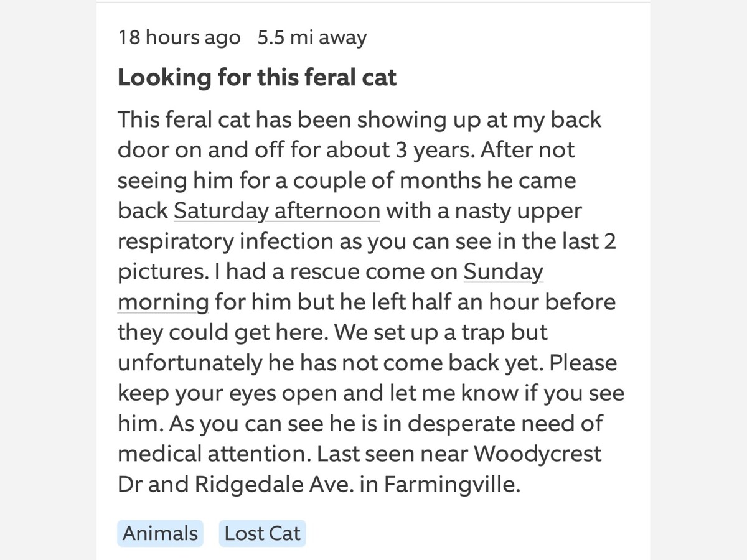Open the post title Looking for this feral cat
747x560 pixels.
[x=257, y=78]
